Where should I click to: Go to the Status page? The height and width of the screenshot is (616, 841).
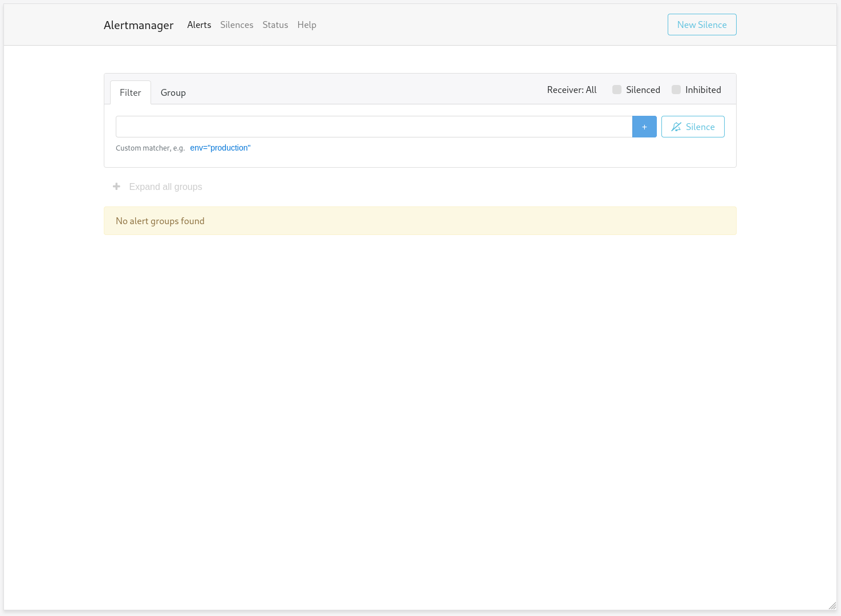(x=275, y=25)
